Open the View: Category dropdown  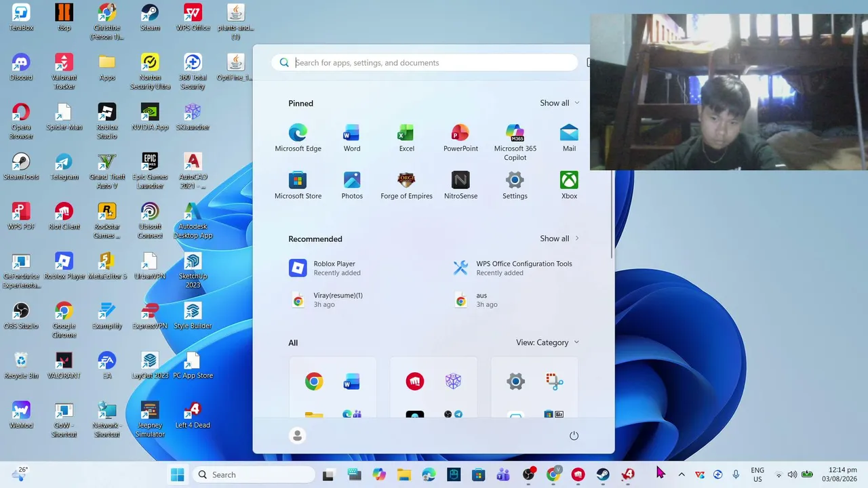547,342
